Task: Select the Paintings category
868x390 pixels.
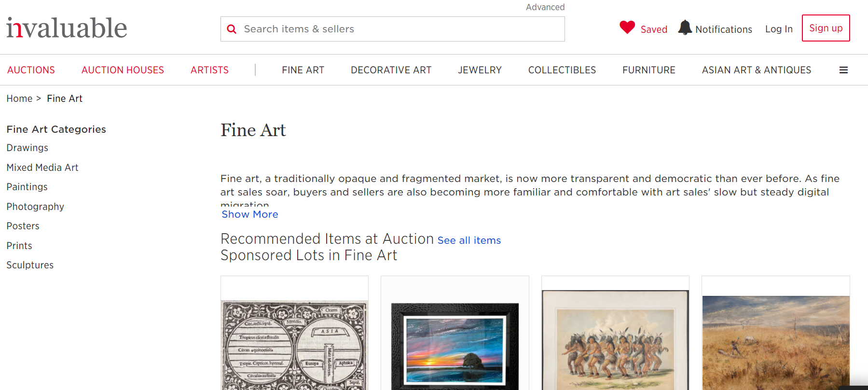Action: pos(27,186)
